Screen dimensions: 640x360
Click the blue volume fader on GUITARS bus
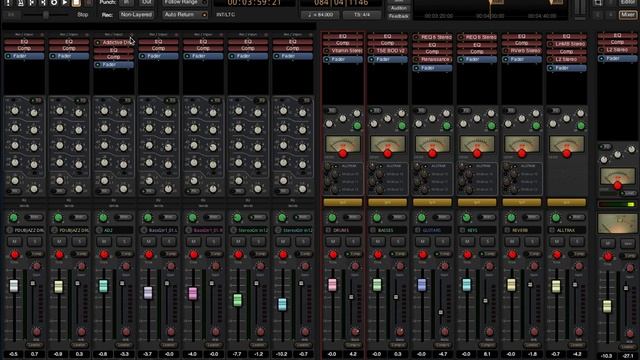tap(422, 284)
